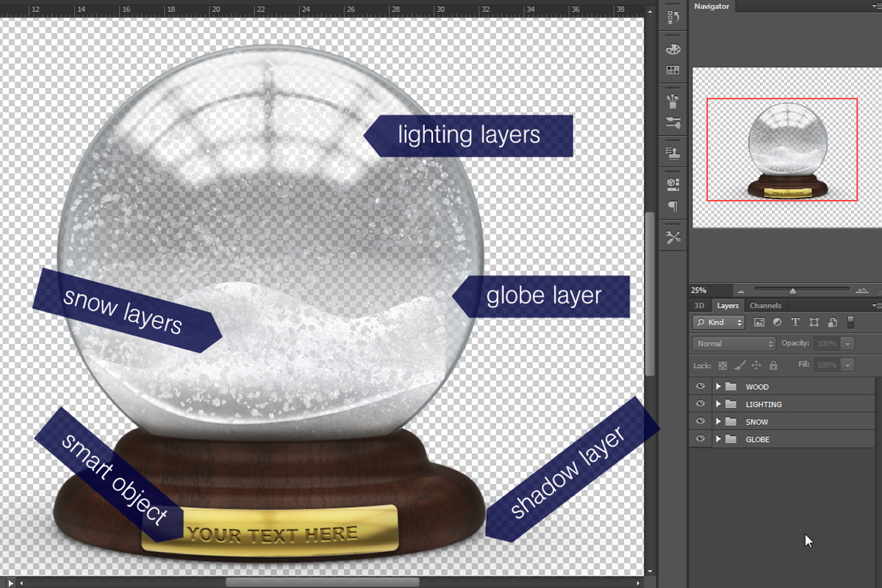Click the lock image pixels brush icon
The width and height of the screenshot is (882, 588).
click(x=739, y=365)
